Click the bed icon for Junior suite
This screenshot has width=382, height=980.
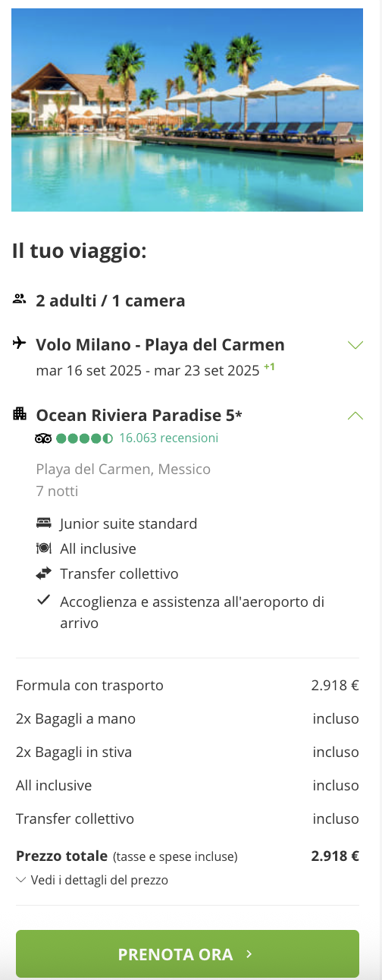tap(44, 523)
